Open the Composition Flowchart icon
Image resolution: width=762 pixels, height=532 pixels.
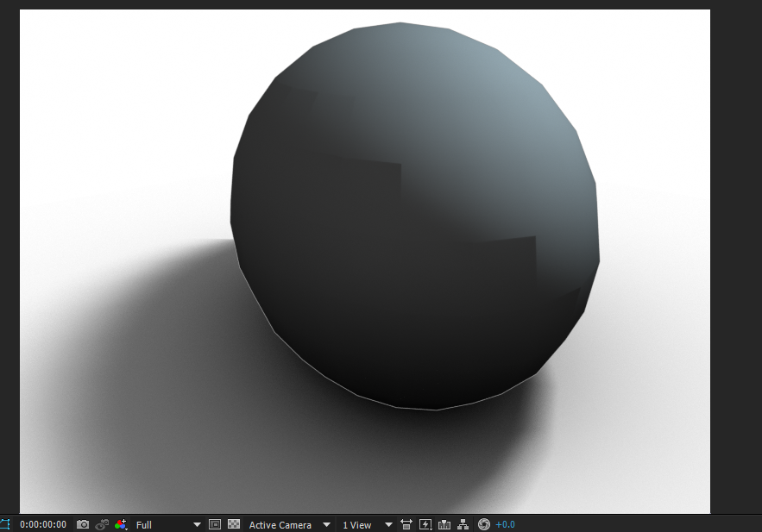pos(463,524)
